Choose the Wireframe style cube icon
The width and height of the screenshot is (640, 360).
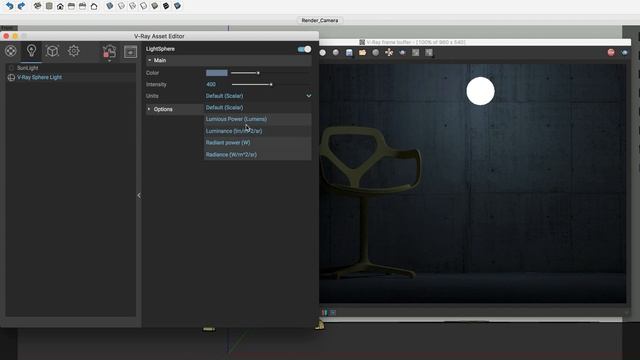[x=121, y=6]
